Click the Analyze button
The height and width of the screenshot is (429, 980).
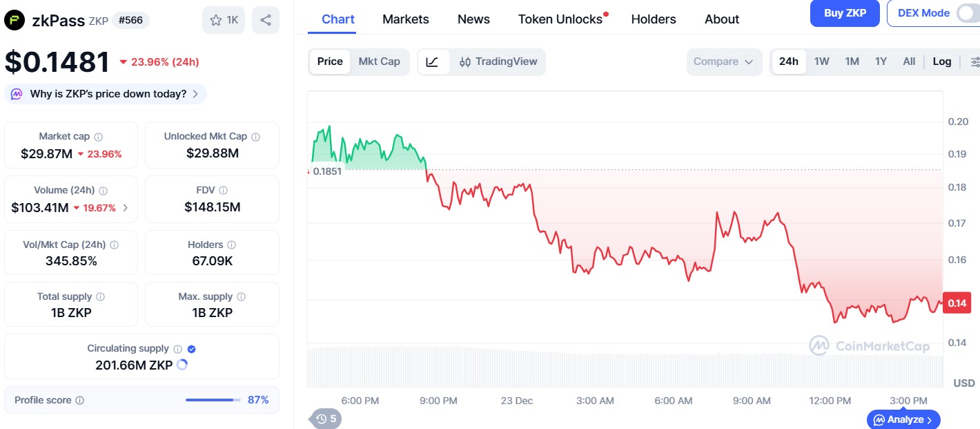pos(903,419)
